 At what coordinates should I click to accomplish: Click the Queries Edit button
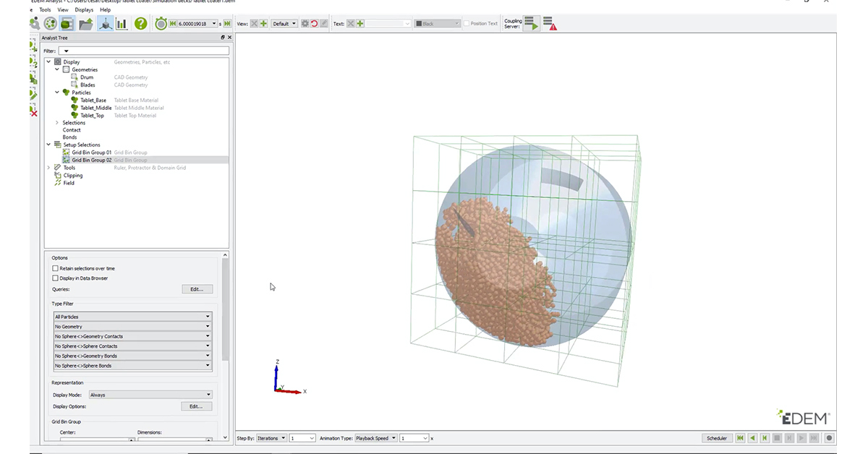click(197, 289)
